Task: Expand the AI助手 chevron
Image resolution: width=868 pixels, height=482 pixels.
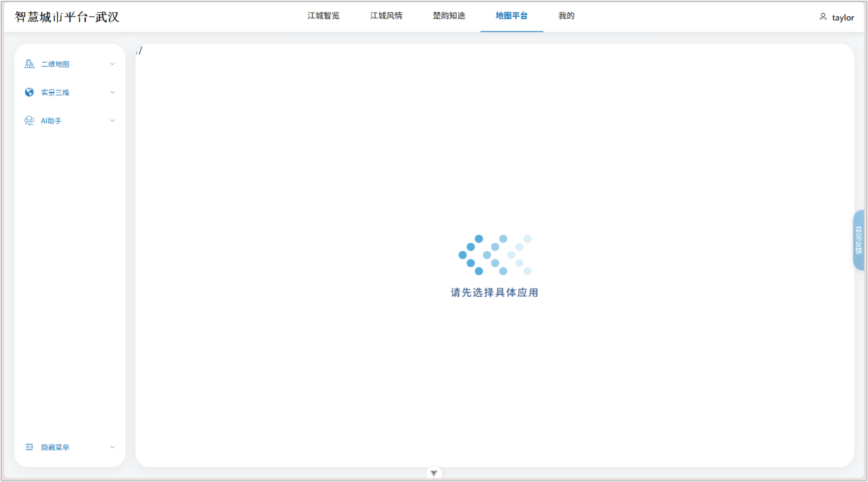Action: coord(112,120)
